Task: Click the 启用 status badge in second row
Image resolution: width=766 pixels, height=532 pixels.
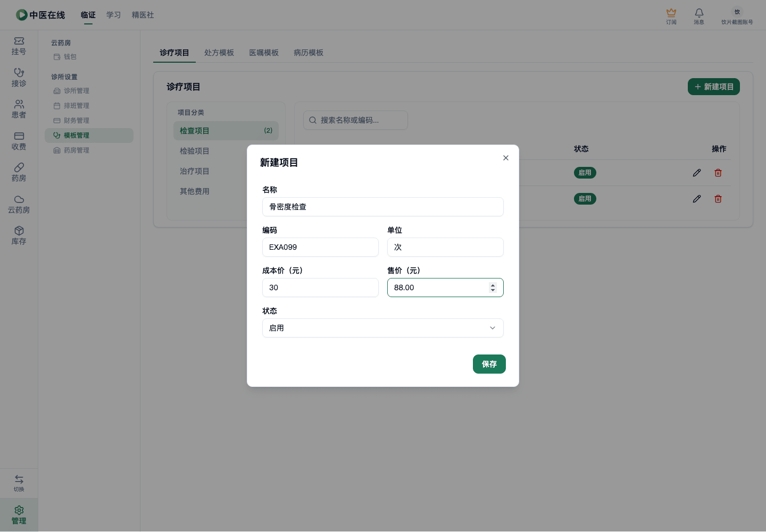Action: (x=585, y=199)
